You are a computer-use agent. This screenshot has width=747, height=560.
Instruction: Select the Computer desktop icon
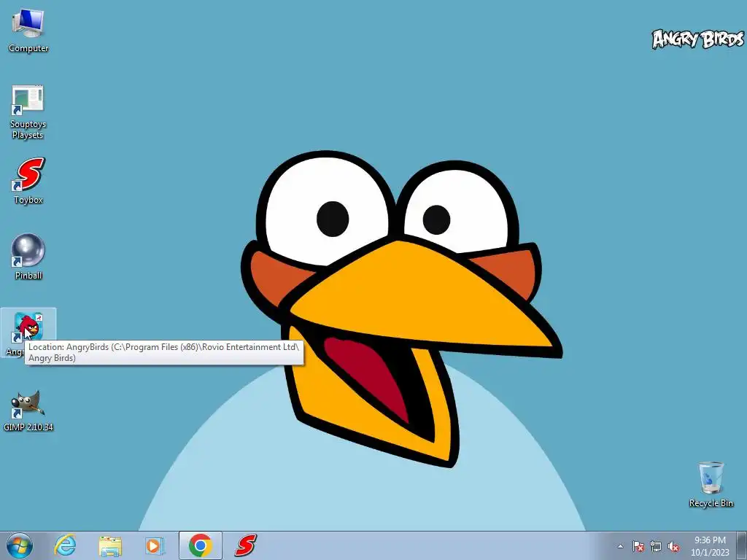tap(28, 30)
